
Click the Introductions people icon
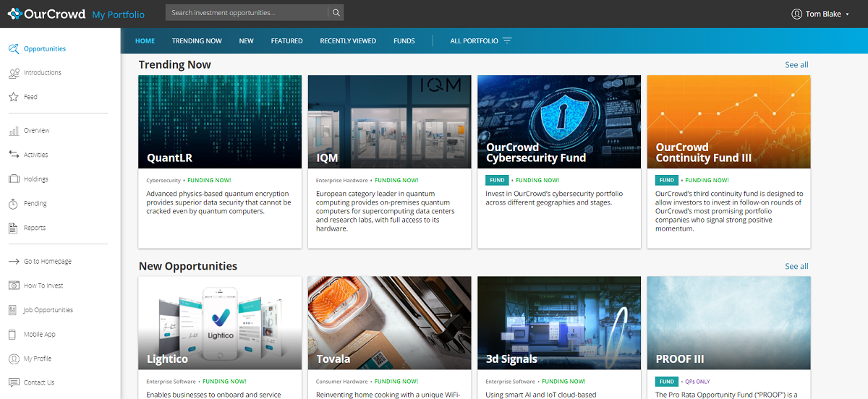[14, 73]
